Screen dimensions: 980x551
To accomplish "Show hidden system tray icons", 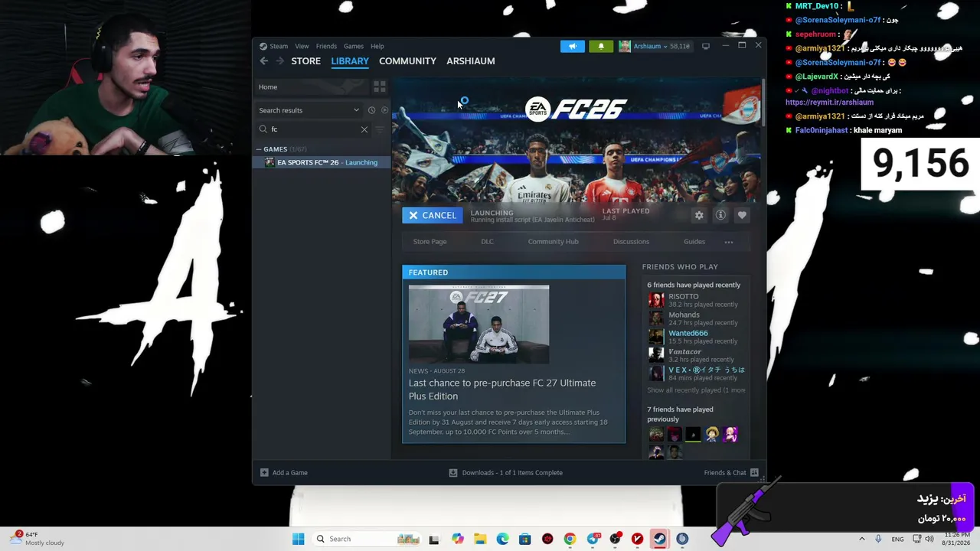I will (862, 539).
